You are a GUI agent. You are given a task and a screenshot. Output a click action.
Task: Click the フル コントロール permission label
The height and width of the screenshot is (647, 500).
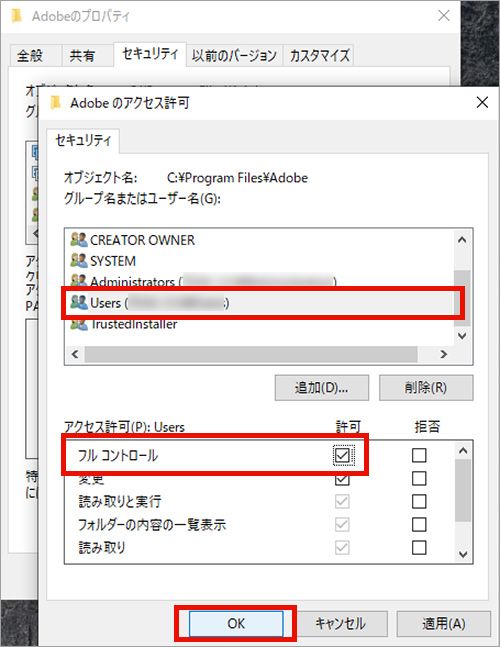point(118,455)
